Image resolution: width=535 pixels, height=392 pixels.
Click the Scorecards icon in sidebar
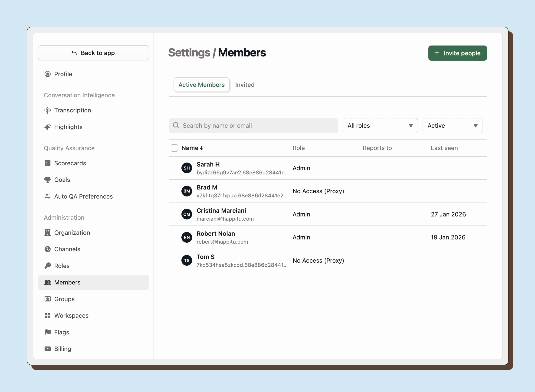click(47, 163)
